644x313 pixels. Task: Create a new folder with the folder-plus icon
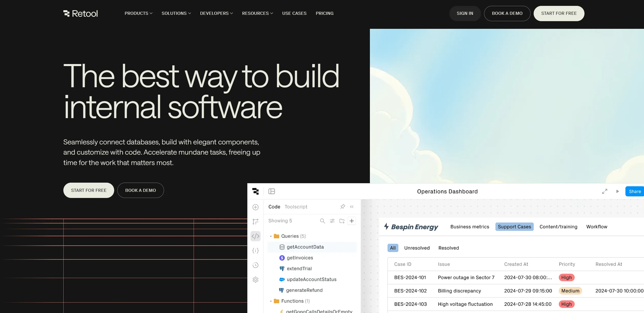pyautogui.click(x=342, y=221)
